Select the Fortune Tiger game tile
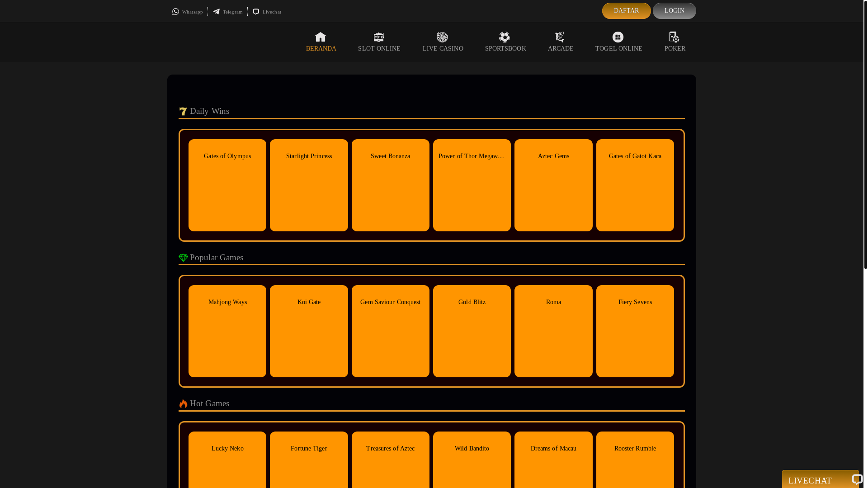 pos(309,460)
